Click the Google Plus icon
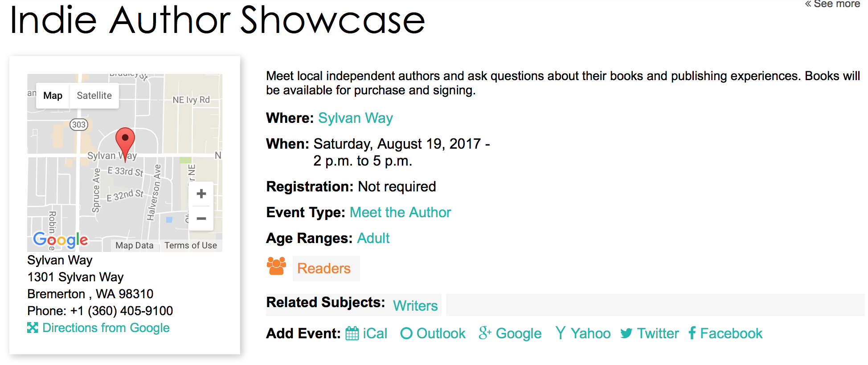The image size is (868, 365). [x=485, y=333]
